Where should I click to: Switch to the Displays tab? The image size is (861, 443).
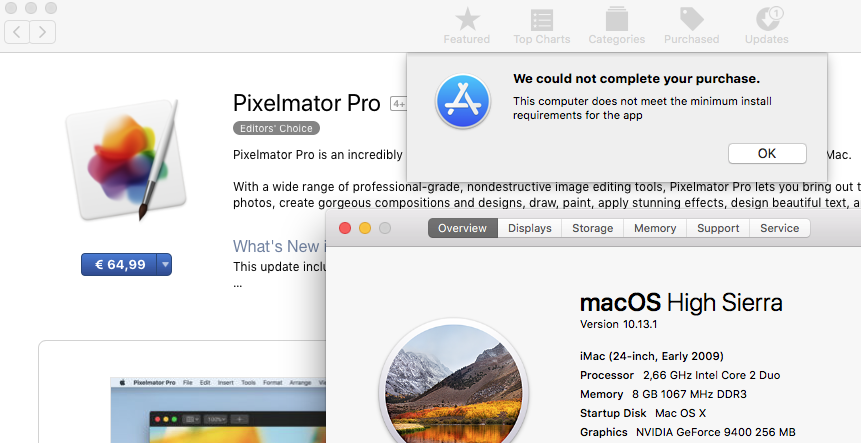529,228
